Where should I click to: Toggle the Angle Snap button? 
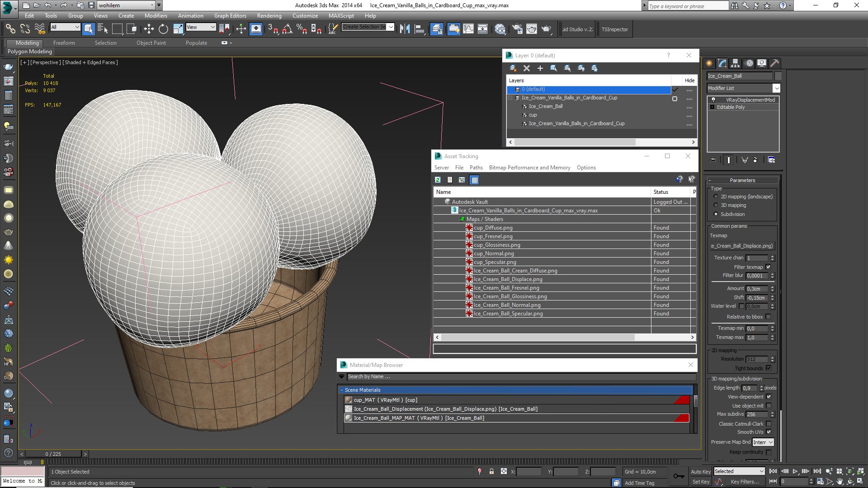coord(287,29)
